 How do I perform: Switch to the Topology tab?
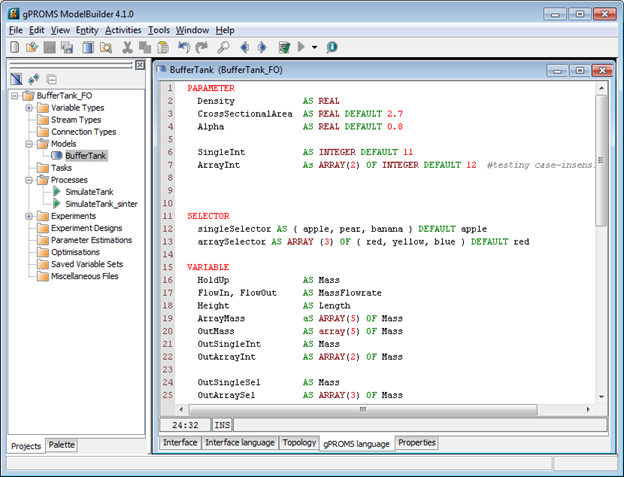click(299, 443)
